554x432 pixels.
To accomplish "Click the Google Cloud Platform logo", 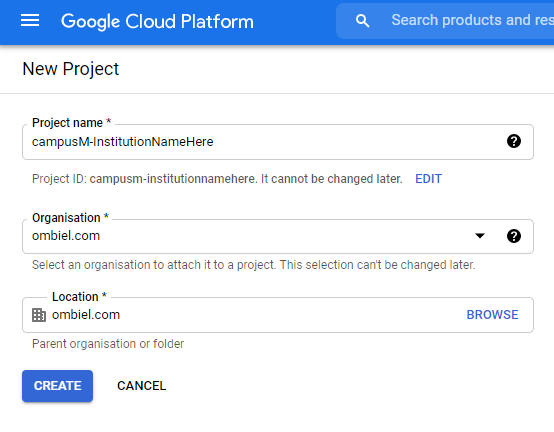I will click(x=157, y=22).
